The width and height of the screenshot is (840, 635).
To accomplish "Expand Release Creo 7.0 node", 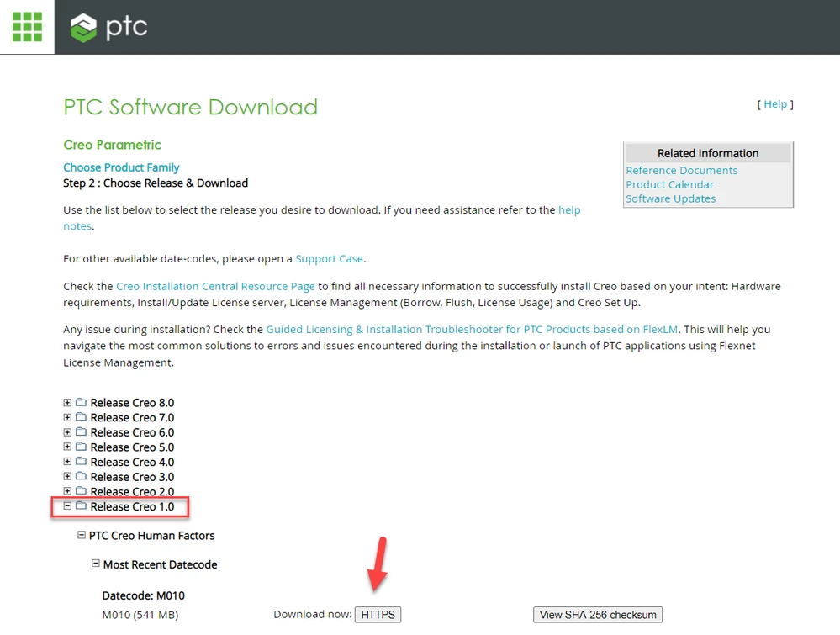I will click(x=67, y=417).
